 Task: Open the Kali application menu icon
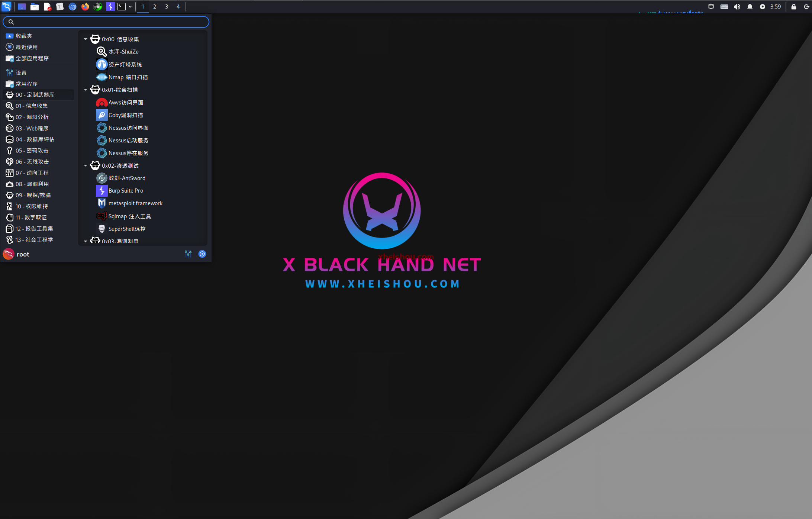(x=7, y=7)
